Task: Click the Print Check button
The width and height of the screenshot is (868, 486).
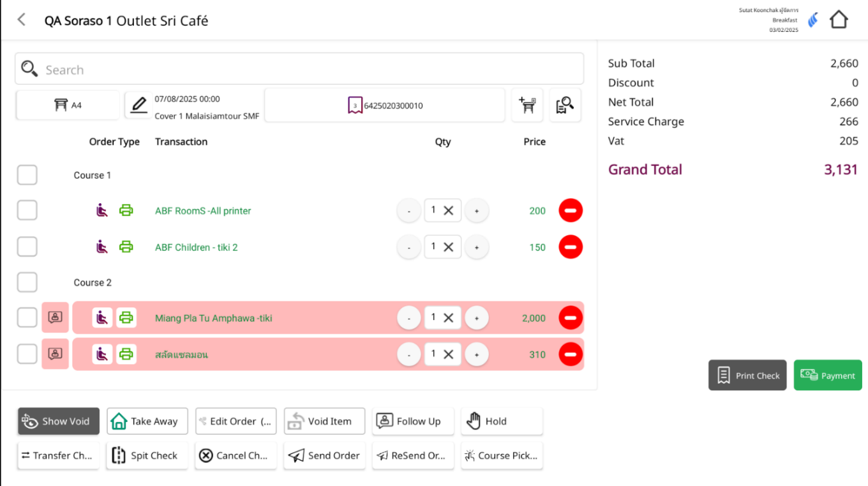Action: point(747,376)
